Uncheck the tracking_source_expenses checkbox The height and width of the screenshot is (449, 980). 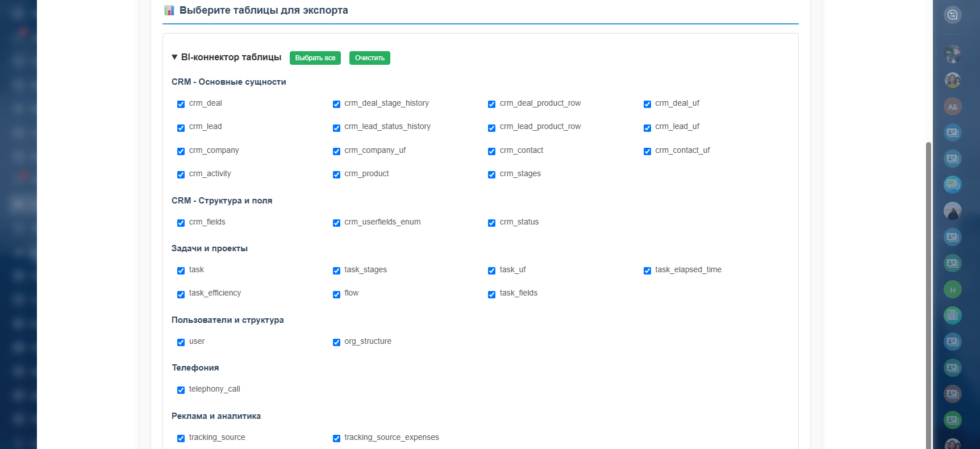click(x=336, y=438)
